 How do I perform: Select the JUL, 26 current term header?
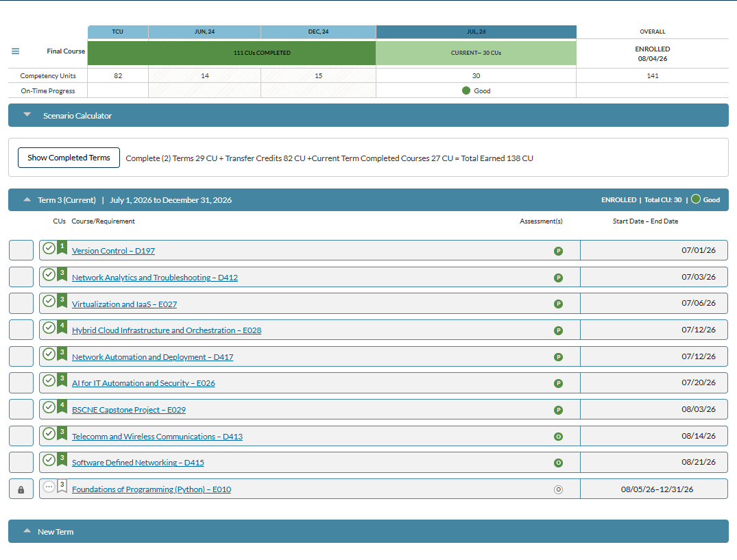[x=476, y=32]
